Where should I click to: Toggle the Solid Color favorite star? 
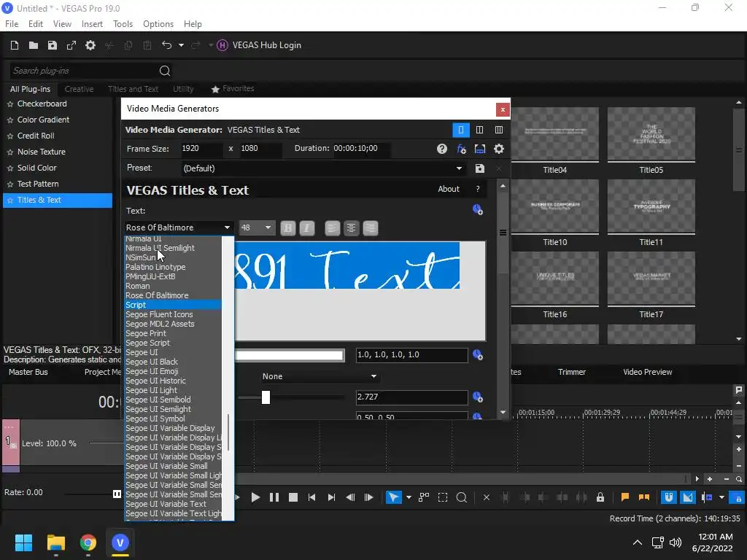tap(10, 168)
